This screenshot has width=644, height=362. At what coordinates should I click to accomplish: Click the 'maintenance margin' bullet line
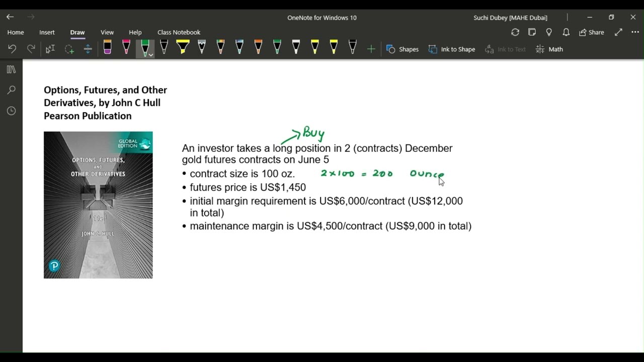327,226
